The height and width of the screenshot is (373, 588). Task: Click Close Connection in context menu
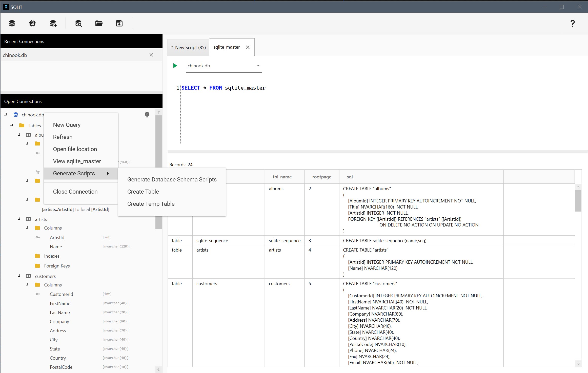(x=75, y=192)
